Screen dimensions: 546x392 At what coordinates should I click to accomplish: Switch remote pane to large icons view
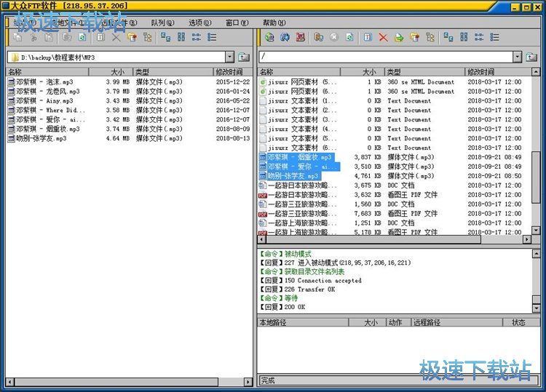pyautogui.click(x=448, y=37)
